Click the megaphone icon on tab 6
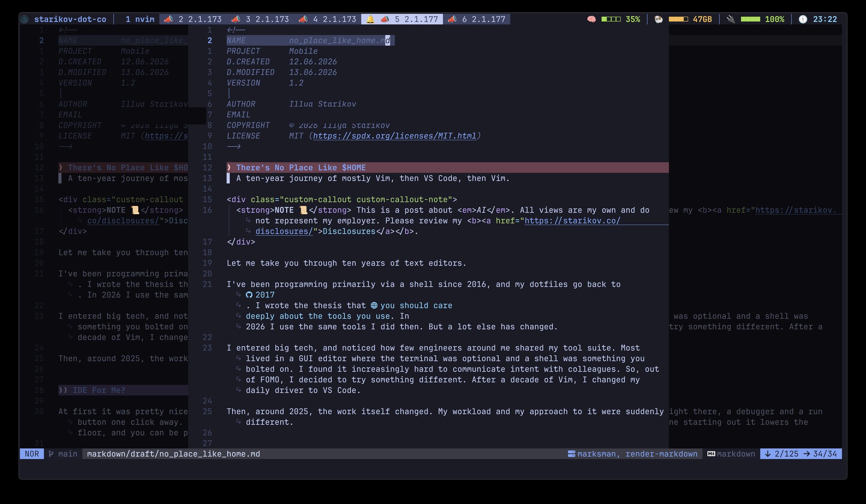This screenshot has height=504, width=866. (x=452, y=19)
